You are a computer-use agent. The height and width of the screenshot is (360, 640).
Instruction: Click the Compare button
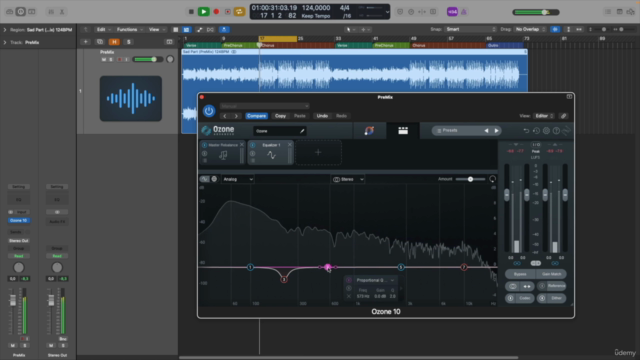pos(256,116)
